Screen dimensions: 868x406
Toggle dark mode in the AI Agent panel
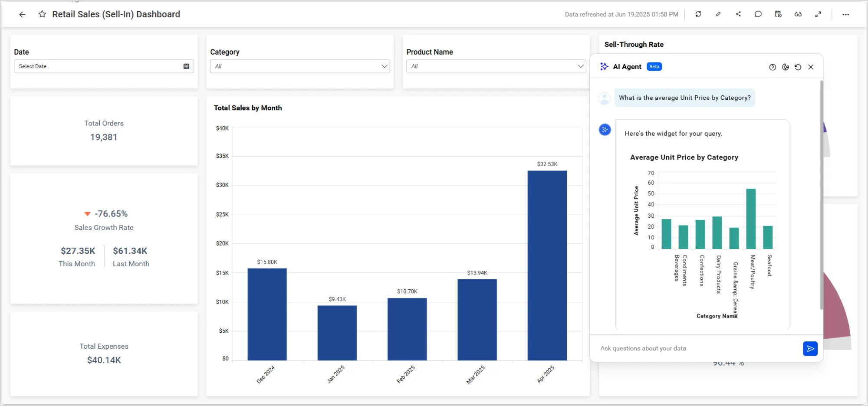[x=786, y=67]
